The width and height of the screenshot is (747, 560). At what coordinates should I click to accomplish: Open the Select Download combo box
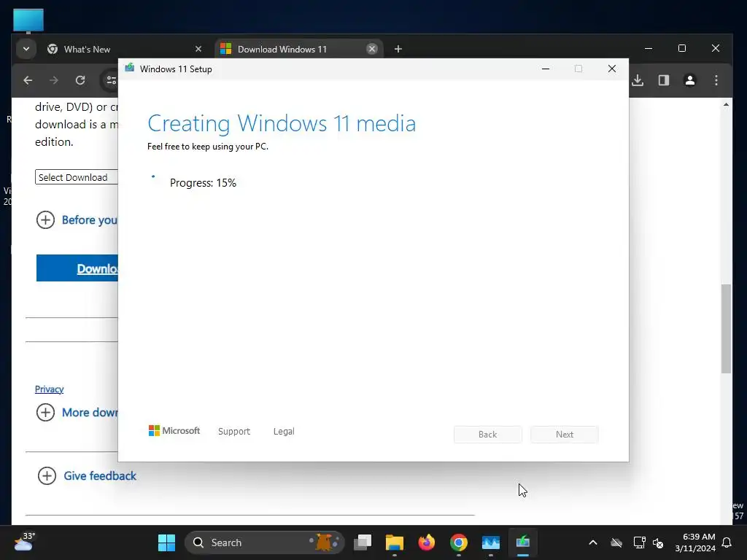coord(76,177)
